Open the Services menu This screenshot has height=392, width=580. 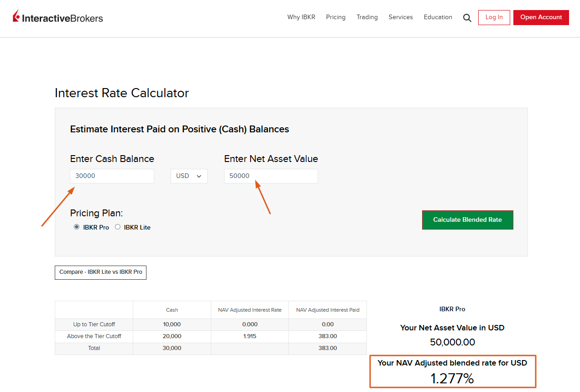click(x=401, y=17)
